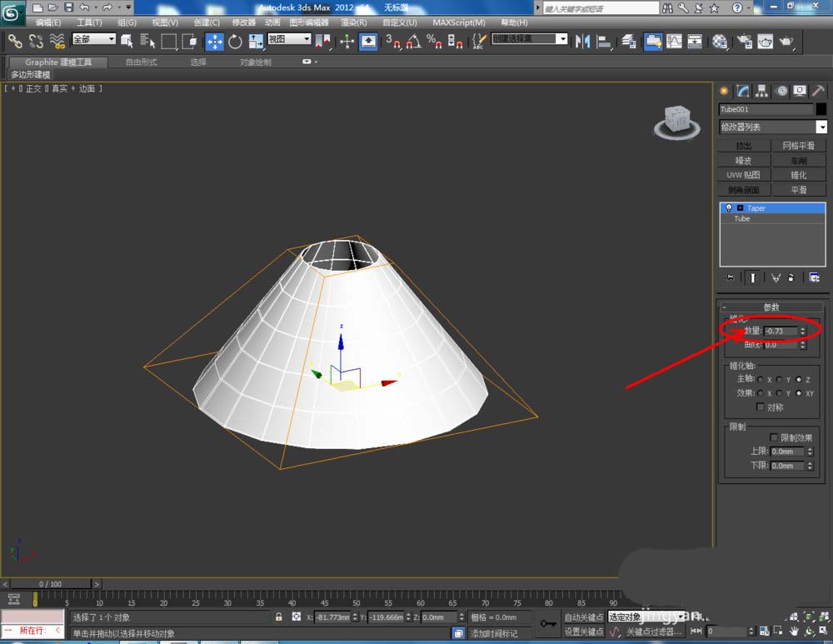Viewport: 833px width, 644px height.
Task: Click the 网格平滑 modifier button
Action: pos(798,146)
